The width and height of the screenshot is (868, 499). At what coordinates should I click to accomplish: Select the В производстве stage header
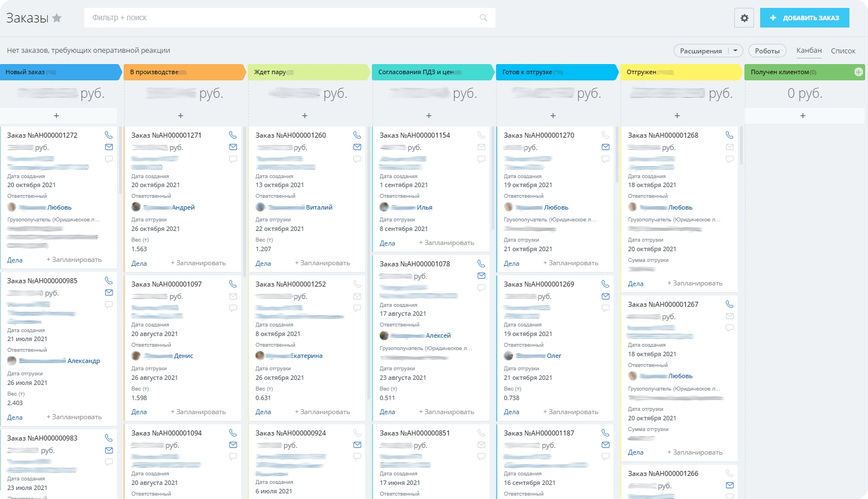point(185,72)
